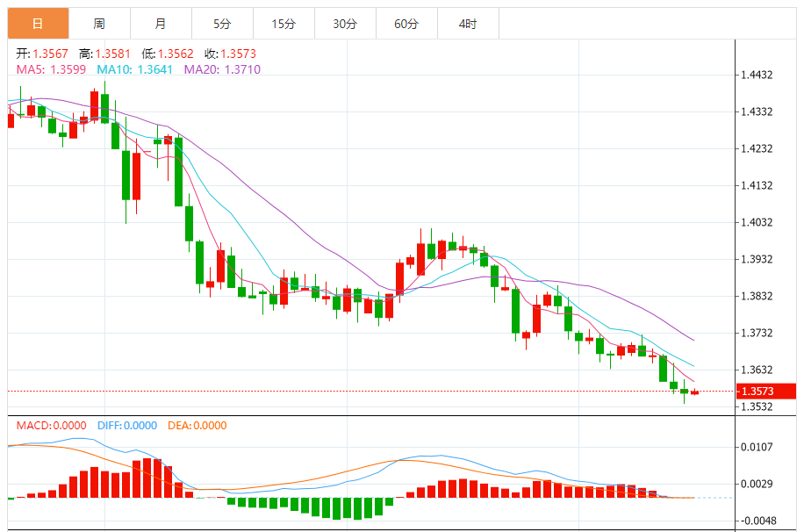Screen dimensions: 804x532
Task: Click the closing price 1.3573 value
Action: click(x=239, y=54)
